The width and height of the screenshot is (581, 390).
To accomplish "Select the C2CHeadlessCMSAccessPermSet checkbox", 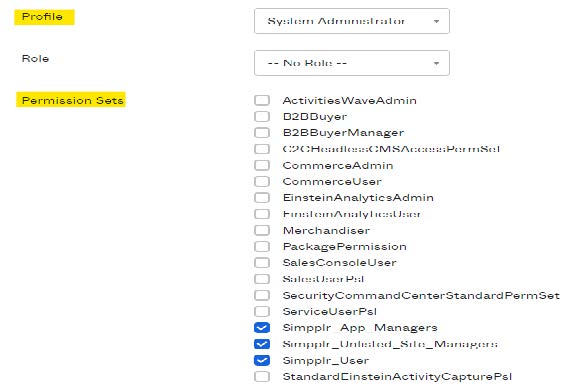I will tap(262, 149).
